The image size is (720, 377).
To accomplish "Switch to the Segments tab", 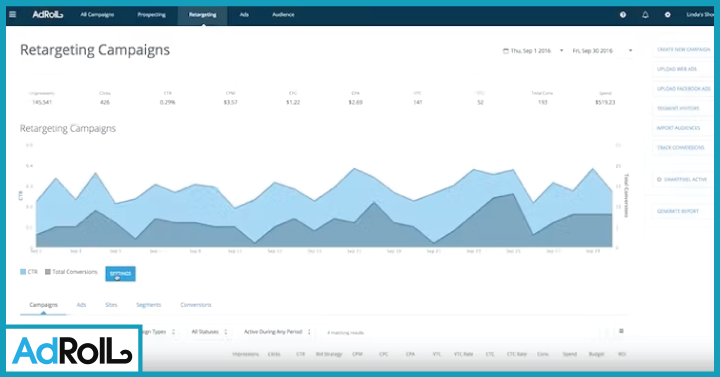I will pyautogui.click(x=149, y=305).
